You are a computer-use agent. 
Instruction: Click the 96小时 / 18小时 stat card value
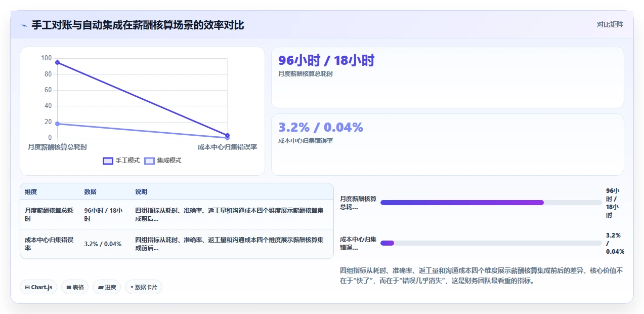click(326, 60)
